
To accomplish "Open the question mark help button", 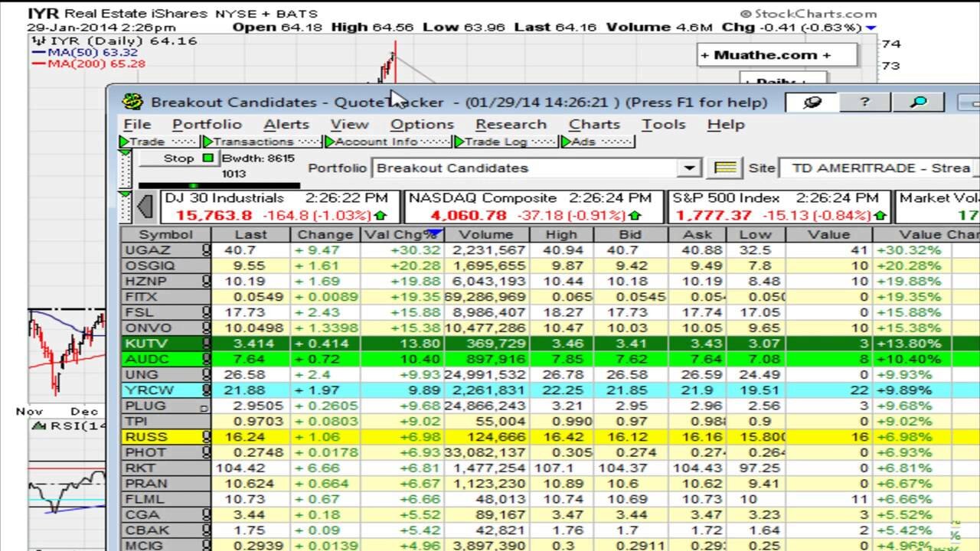I will 865,102.
